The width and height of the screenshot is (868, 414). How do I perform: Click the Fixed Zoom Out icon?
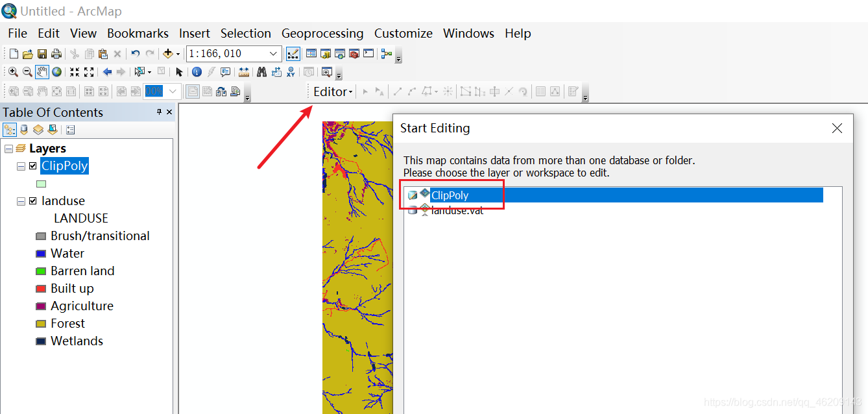click(89, 72)
